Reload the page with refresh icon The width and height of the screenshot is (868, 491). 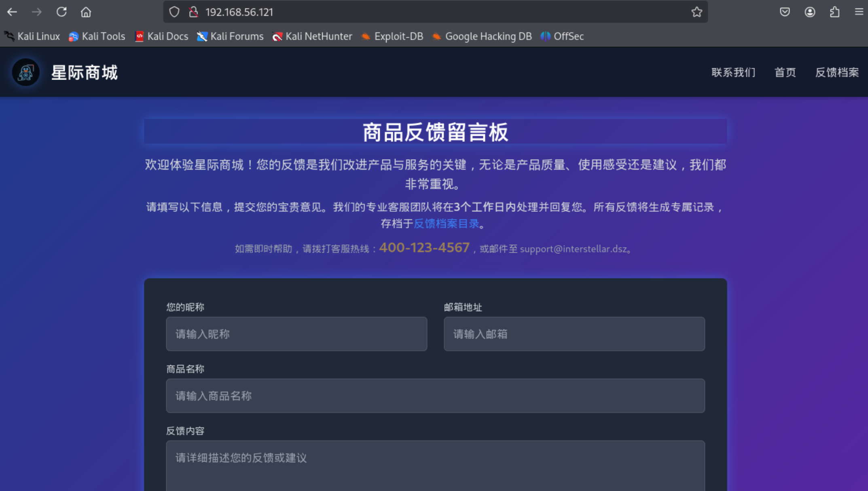[x=61, y=12]
